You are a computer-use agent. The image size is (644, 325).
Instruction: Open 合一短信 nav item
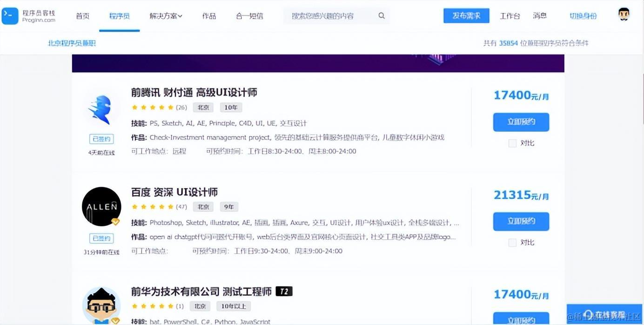point(249,16)
